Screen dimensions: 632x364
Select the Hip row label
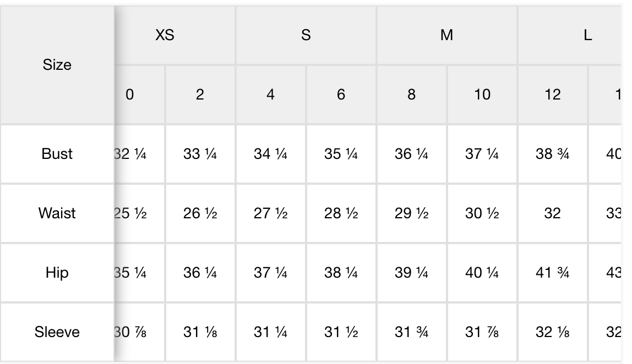click(x=57, y=273)
